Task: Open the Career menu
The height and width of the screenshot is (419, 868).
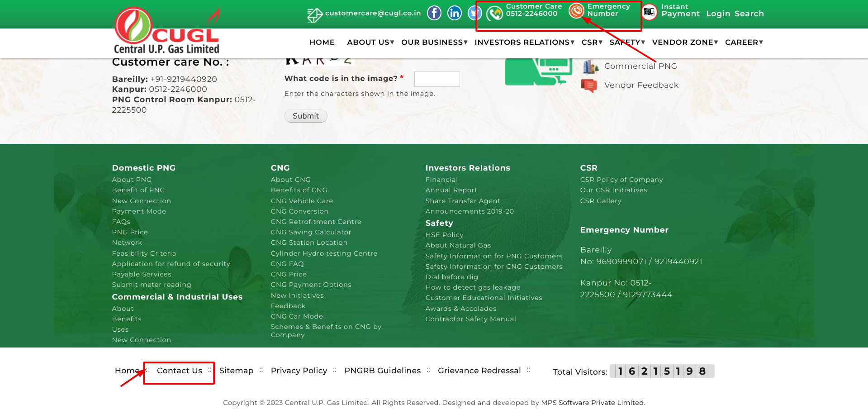Action: click(x=743, y=42)
